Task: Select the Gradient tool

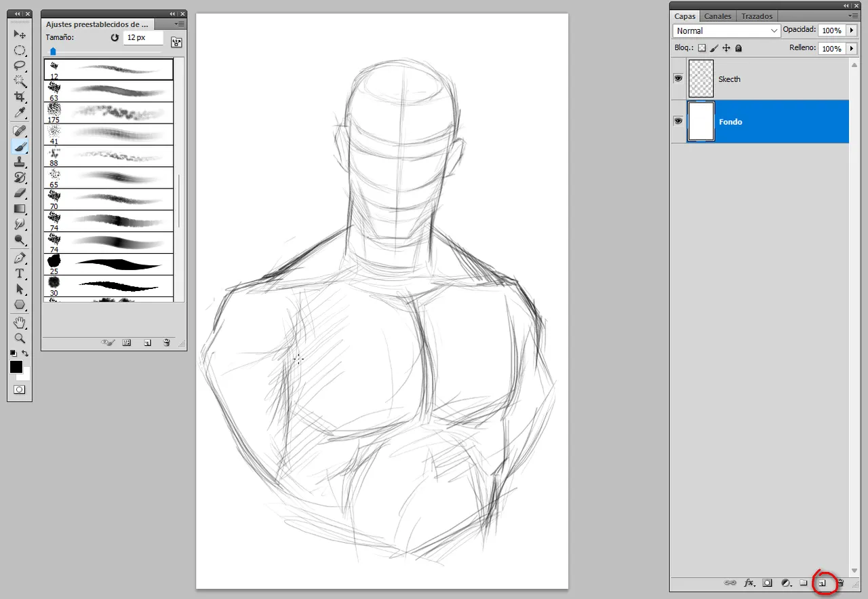Action: pyautogui.click(x=20, y=209)
